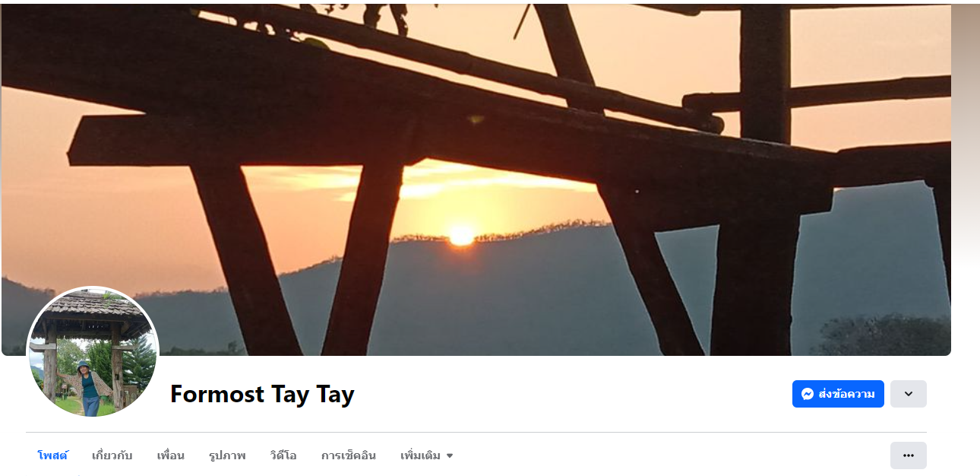Open the three-dot more options menu
Image resolution: width=980 pixels, height=476 pixels.
908,455
